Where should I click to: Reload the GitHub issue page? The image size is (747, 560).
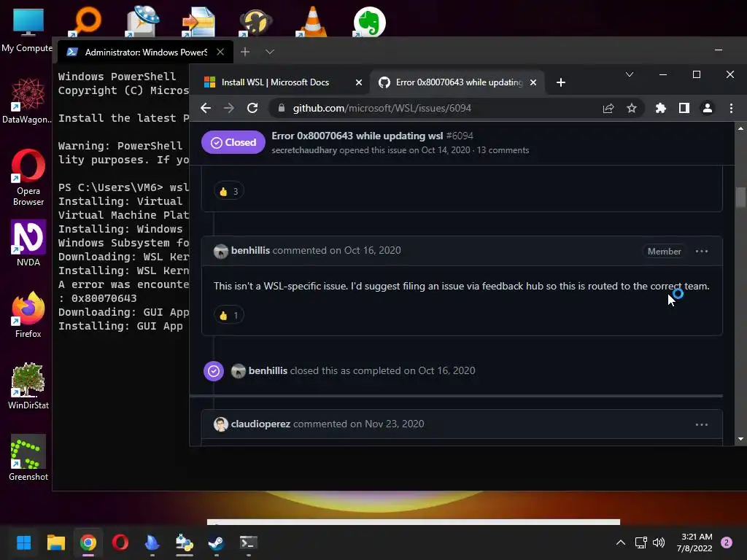[x=252, y=108]
